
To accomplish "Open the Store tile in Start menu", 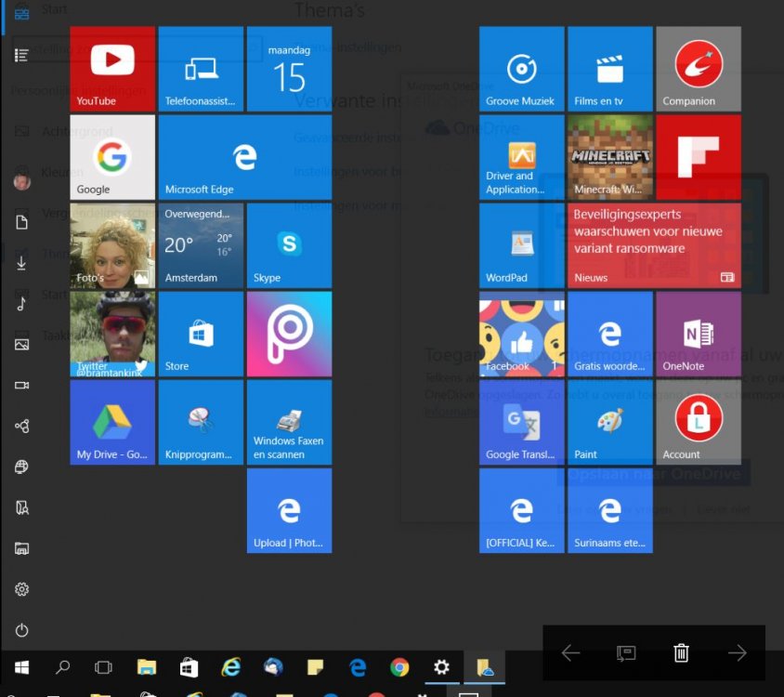I will 201,334.
